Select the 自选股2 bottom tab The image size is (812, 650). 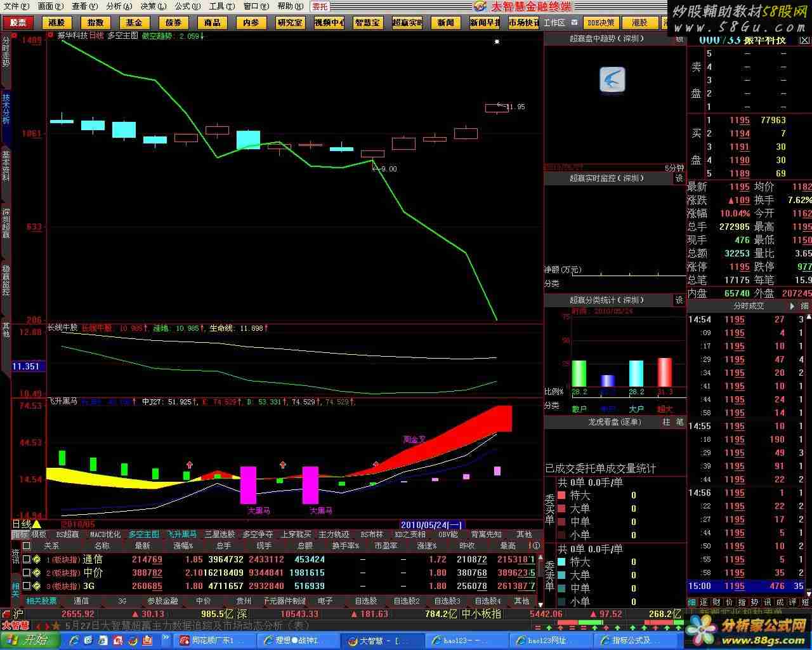click(x=406, y=600)
